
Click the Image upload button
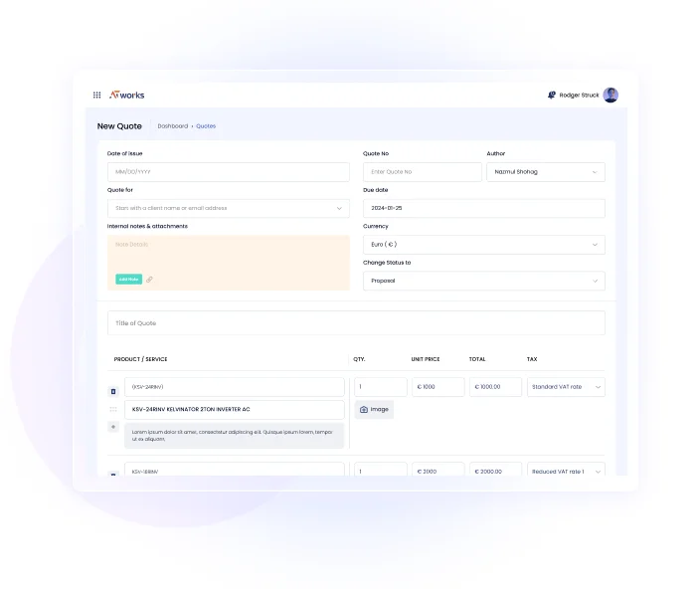(374, 409)
